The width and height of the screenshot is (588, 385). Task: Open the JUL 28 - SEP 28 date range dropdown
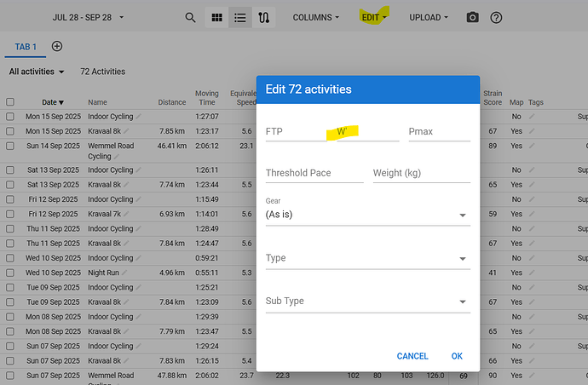[x=88, y=18]
